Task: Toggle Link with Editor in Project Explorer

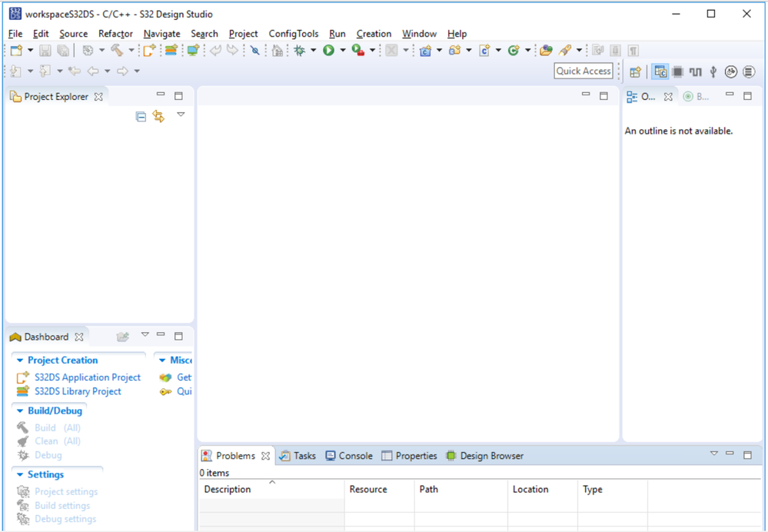Action: coord(158,117)
